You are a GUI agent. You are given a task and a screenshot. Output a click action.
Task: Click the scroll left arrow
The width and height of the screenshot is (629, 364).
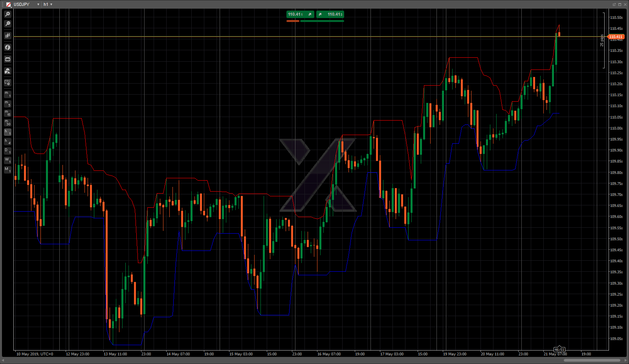(x=3, y=360)
